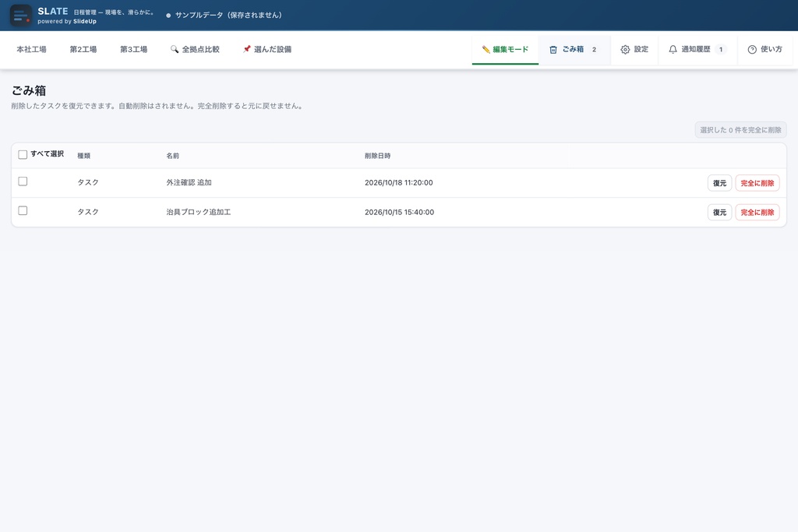Open the 本社工場 tab
798x532 pixels.
click(31, 49)
